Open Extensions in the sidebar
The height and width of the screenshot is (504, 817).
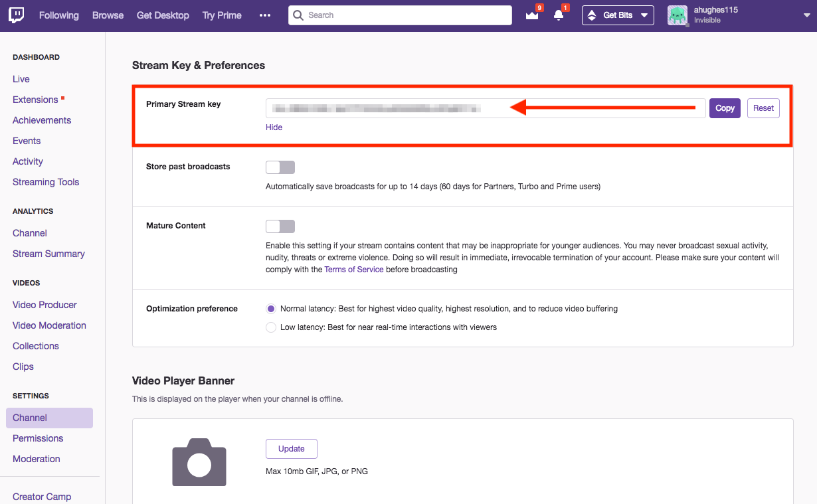tap(35, 100)
